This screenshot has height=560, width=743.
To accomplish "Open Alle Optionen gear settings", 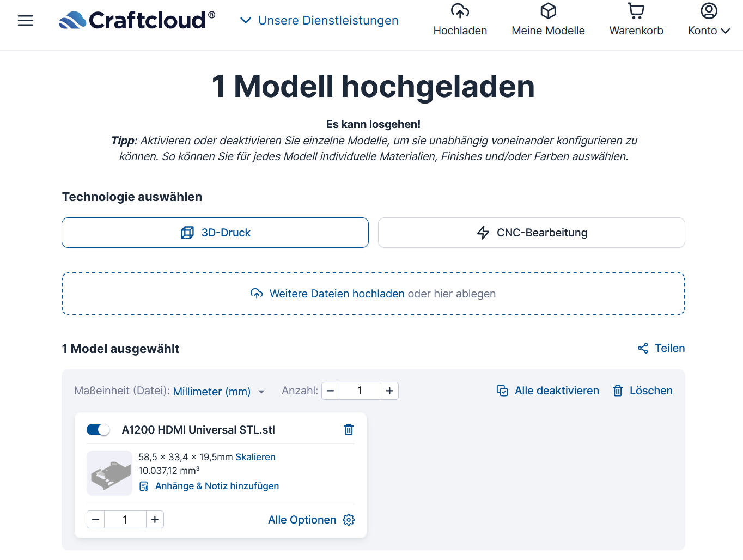I will coord(349,520).
